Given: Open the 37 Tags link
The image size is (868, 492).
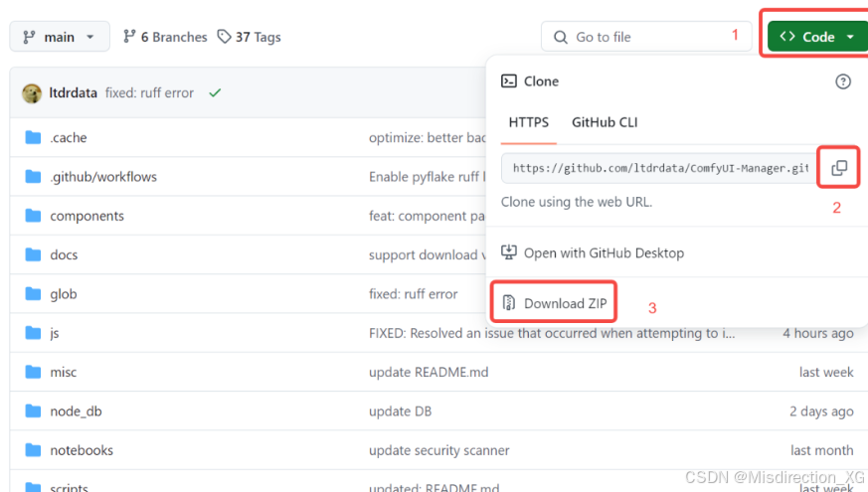Looking at the screenshot, I should pyautogui.click(x=250, y=37).
